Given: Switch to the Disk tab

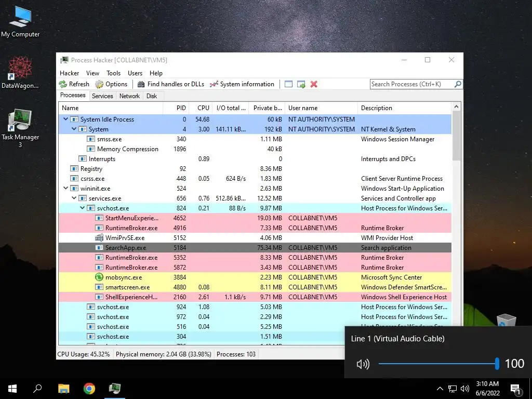Looking at the screenshot, I should 152,96.
